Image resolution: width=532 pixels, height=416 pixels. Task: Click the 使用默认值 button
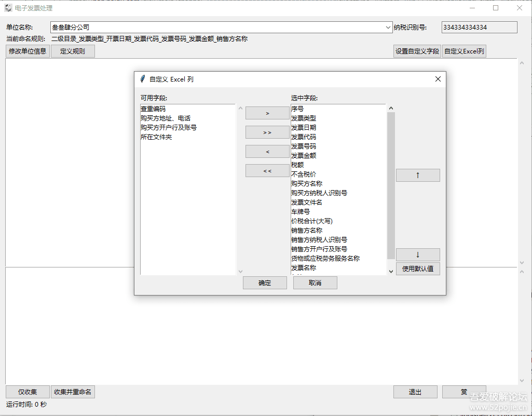[x=418, y=269]
